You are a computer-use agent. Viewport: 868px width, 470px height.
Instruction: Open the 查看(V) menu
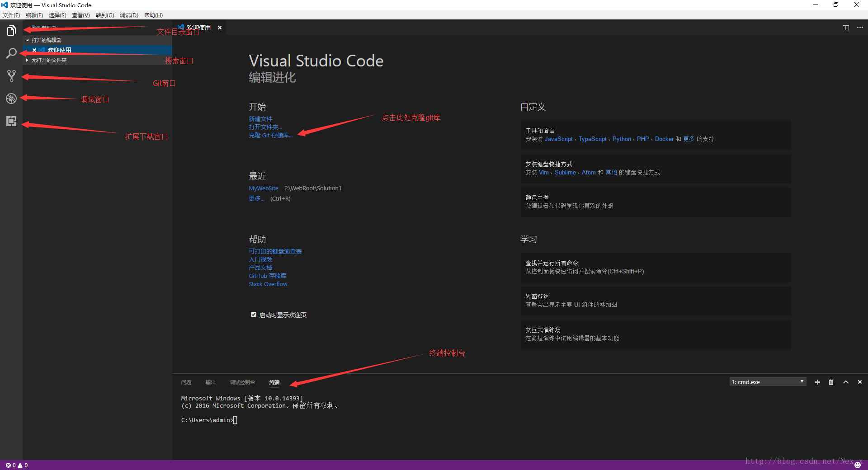pyautogui.click(x=81, y=15)
